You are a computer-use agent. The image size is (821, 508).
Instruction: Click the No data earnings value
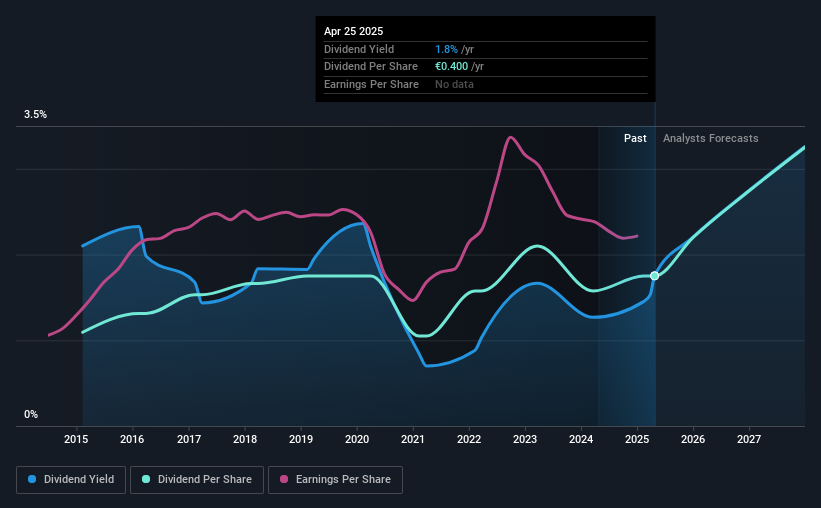click(454, 84)
